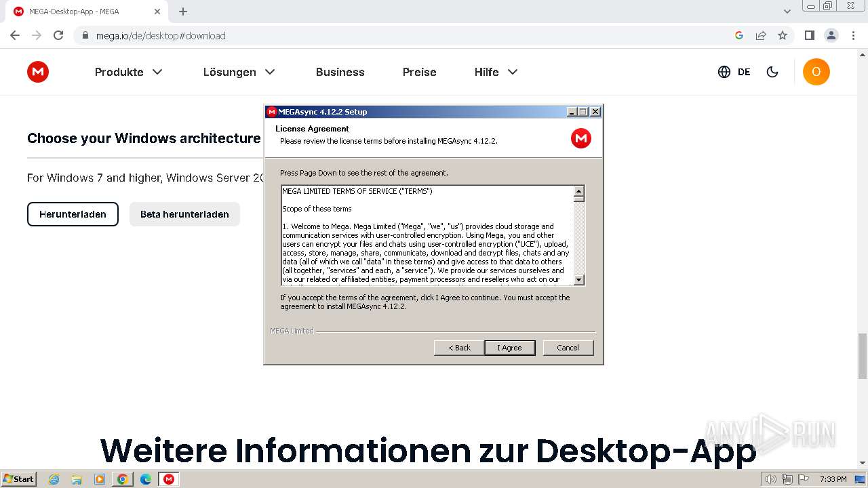
Task: Click the MEGA logo on the website header
Action: coord(38,72)
